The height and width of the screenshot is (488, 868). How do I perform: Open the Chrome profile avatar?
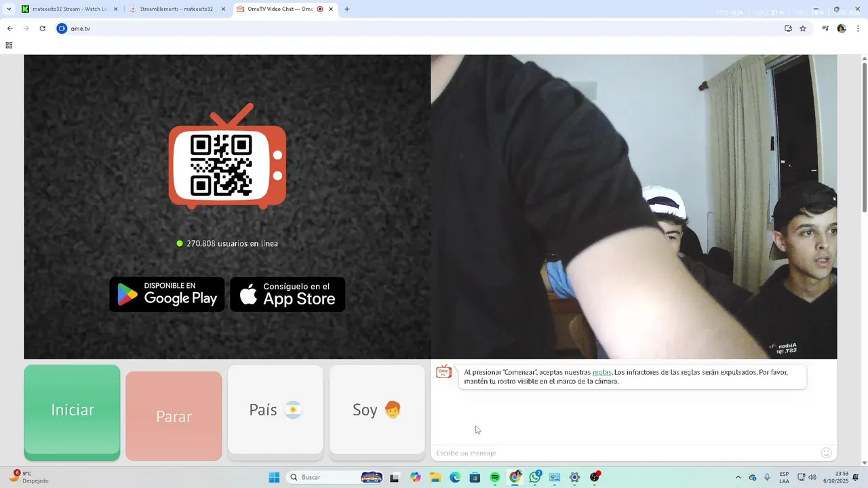(x=842, y=28)
